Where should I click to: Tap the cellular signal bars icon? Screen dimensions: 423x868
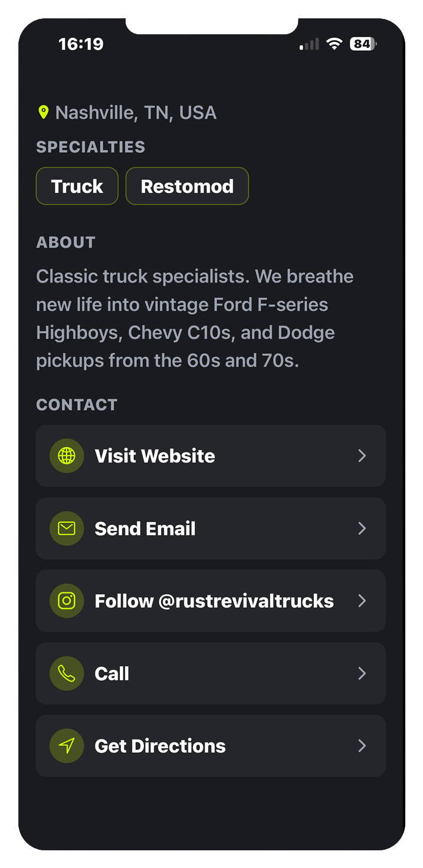(309, 45)
